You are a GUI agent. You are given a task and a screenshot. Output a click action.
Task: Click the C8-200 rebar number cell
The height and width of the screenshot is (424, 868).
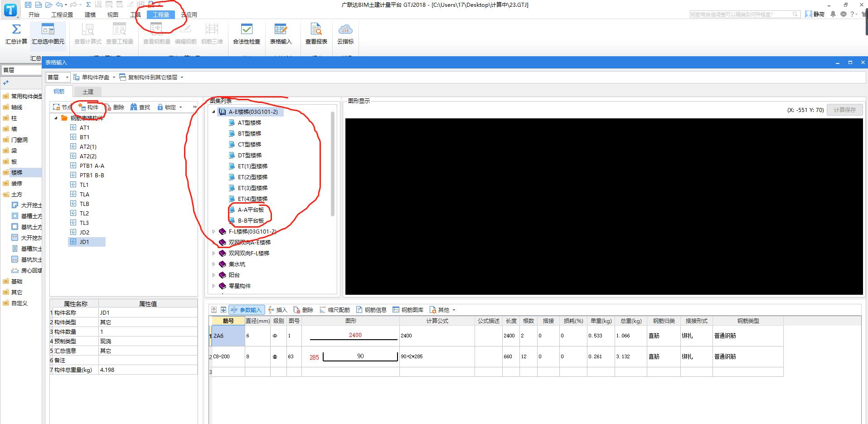(228, 356)
